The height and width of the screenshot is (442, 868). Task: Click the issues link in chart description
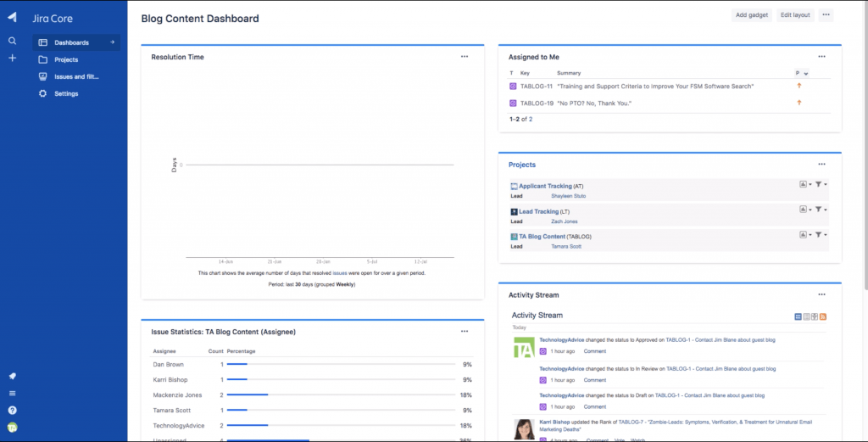(x=339, y=273)
